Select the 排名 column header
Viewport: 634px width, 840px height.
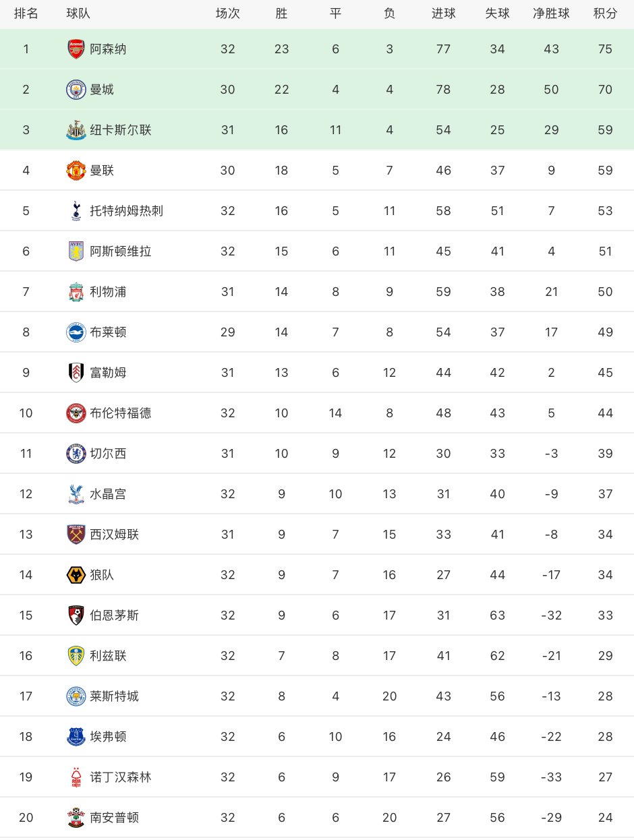[x=26, y=13]
